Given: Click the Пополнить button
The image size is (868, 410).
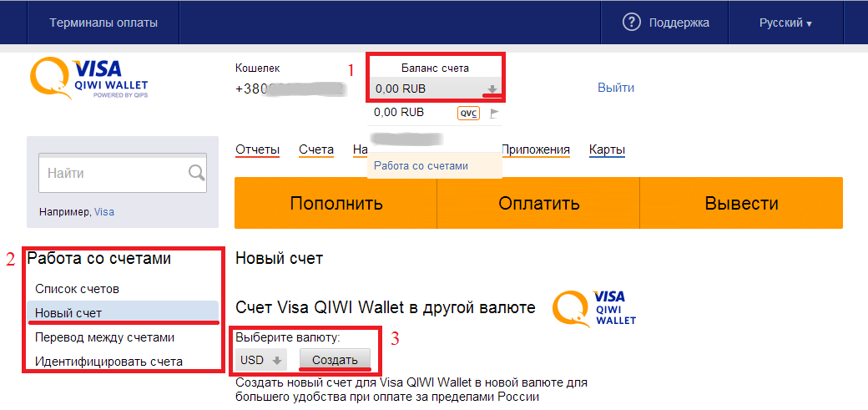Looking at the screenshot, I should click(336, 204).
